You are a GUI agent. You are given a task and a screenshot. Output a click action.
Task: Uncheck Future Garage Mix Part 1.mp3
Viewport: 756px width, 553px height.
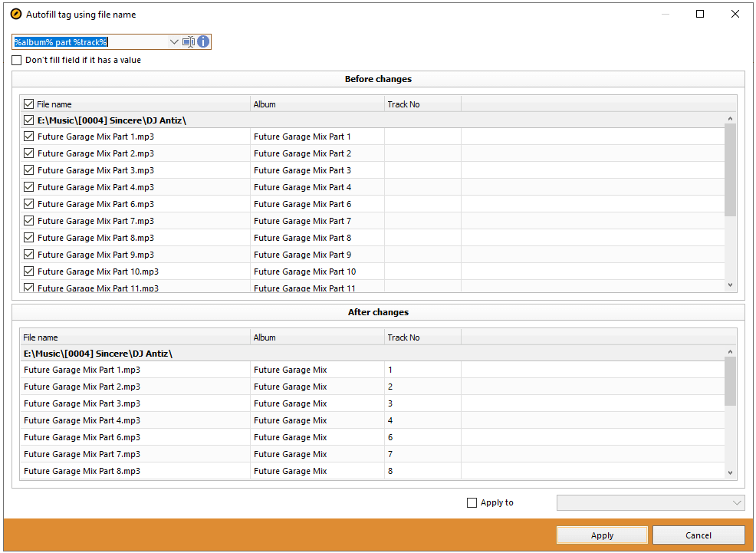pyautogui.click(x=28, y=137)
